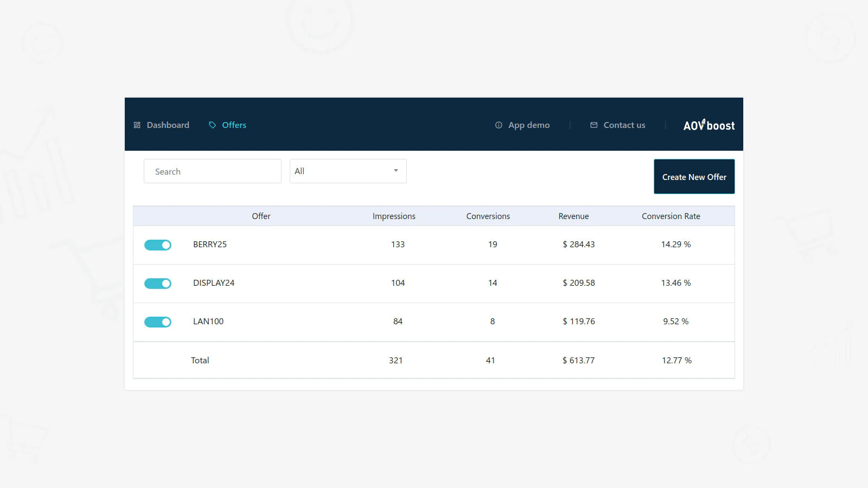Select the $ 119.76 revenue cell
868x488 pixels.
[579, 322]
